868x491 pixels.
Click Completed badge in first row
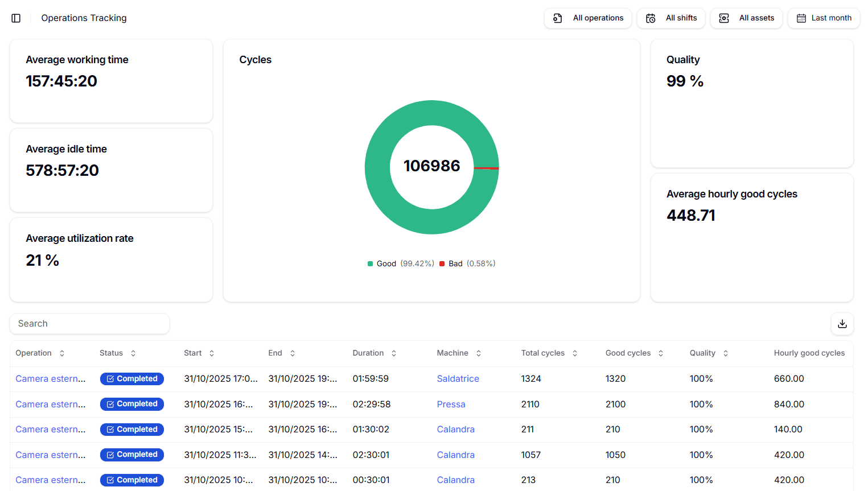[x=132, y=379]
